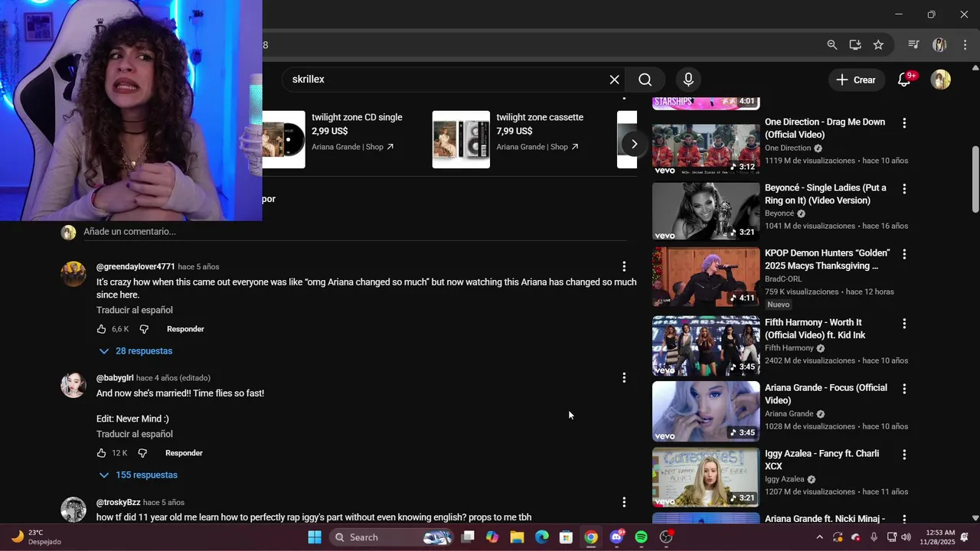This screenshot has width=980, height=551.
Task: Open Microsoft Store from taskbar
Action: 566,537
